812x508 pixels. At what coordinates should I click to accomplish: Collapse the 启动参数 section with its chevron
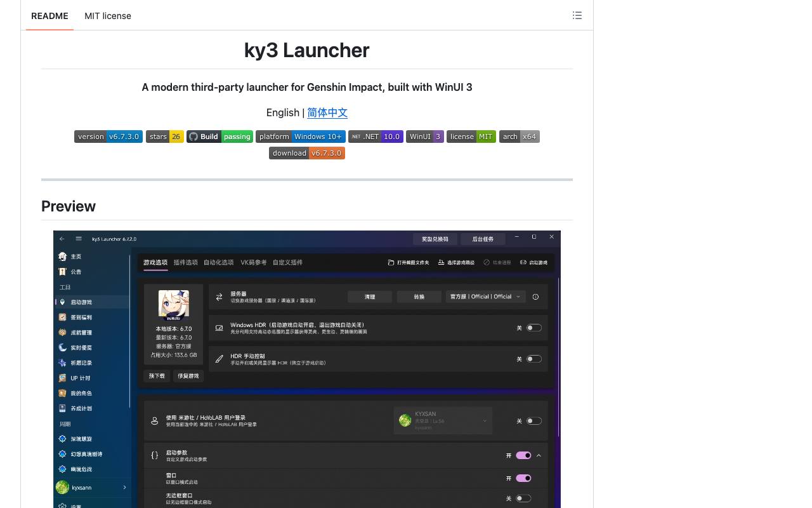(539, 455)
